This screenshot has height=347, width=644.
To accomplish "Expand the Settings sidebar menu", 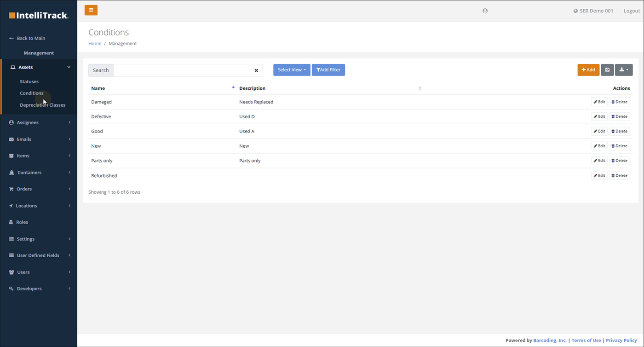I will (39, 239).
